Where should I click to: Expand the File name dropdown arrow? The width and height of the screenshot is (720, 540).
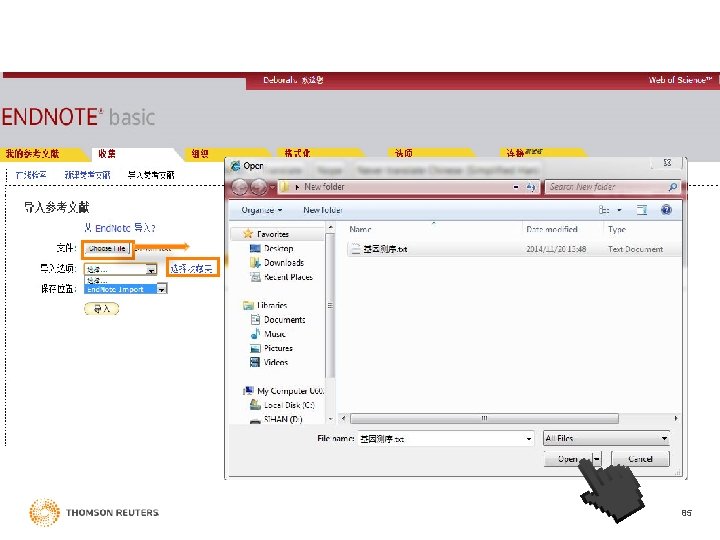point(529,439)
